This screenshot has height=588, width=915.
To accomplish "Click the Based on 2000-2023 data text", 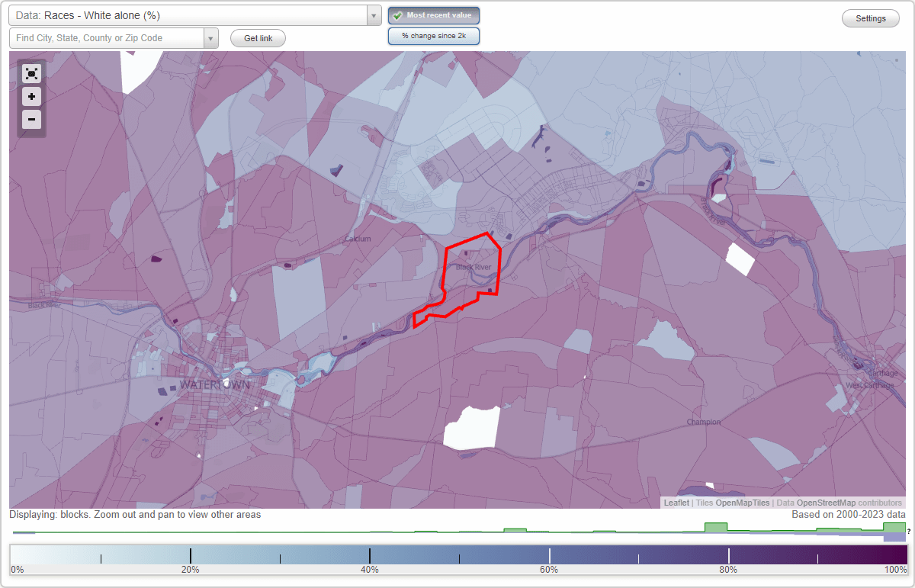I will click(x=849, y=515).
